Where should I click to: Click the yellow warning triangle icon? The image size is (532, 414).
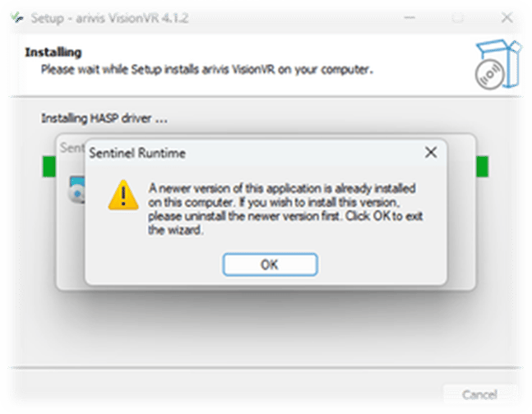(123, 195)
